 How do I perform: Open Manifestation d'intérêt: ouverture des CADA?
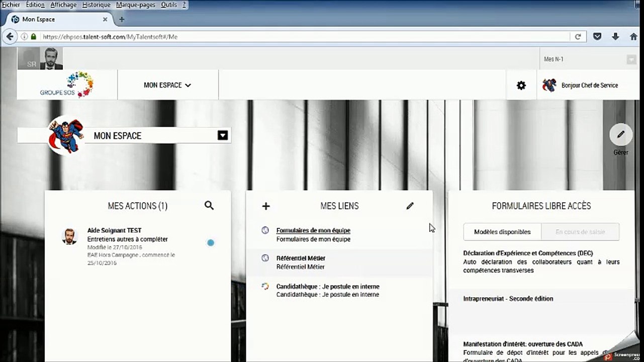[523, 344]
